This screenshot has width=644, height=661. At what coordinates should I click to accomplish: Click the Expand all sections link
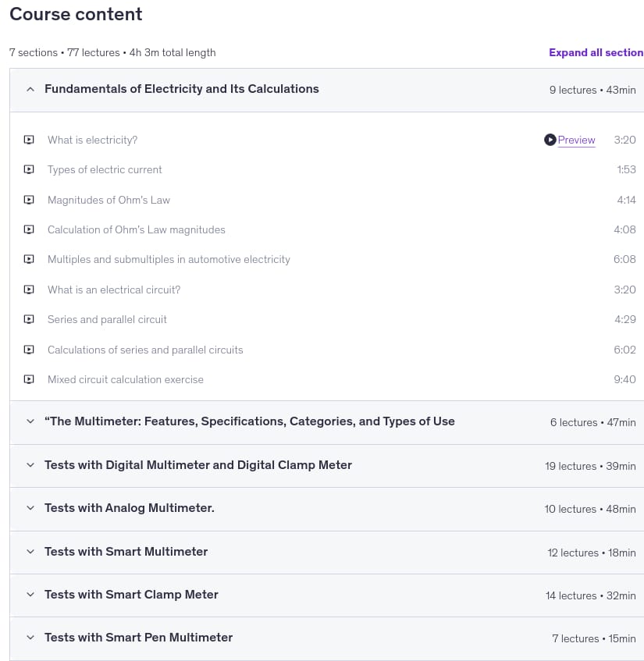coord(596,53)
